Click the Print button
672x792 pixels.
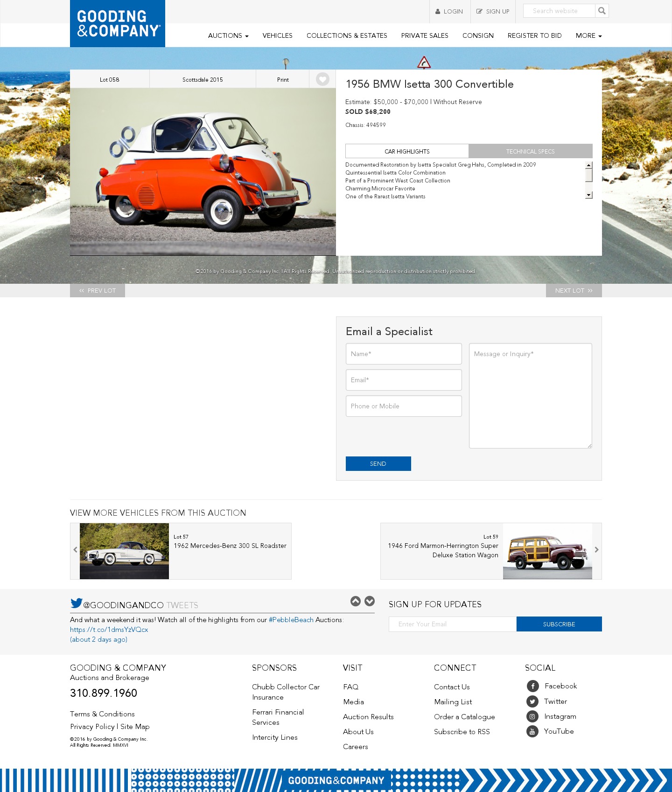283,79
